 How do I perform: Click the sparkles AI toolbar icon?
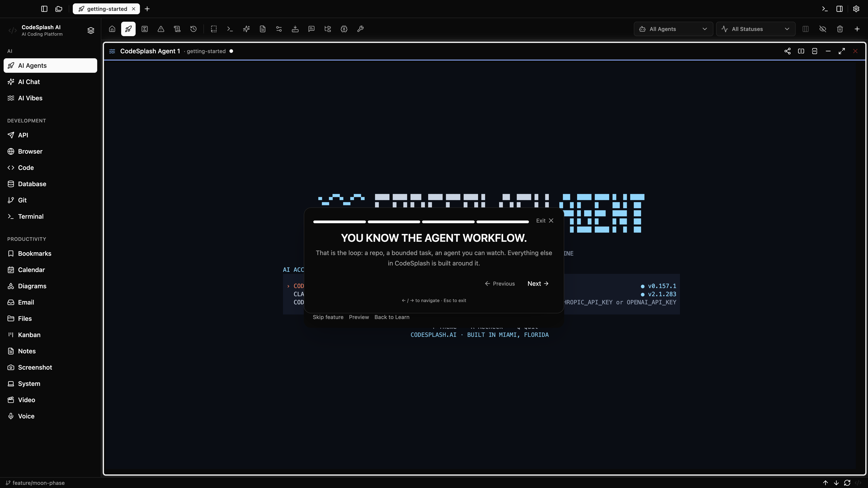point(246,29)
